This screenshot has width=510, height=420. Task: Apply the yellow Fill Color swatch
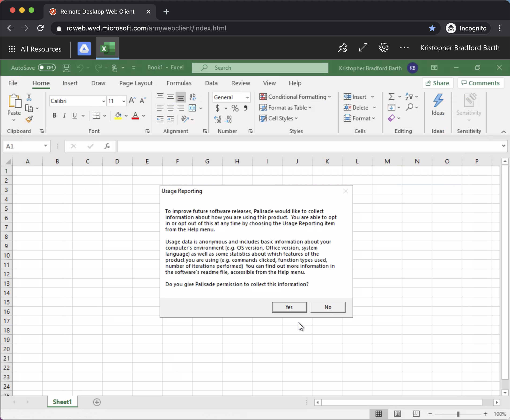click(x=118, y=116)
